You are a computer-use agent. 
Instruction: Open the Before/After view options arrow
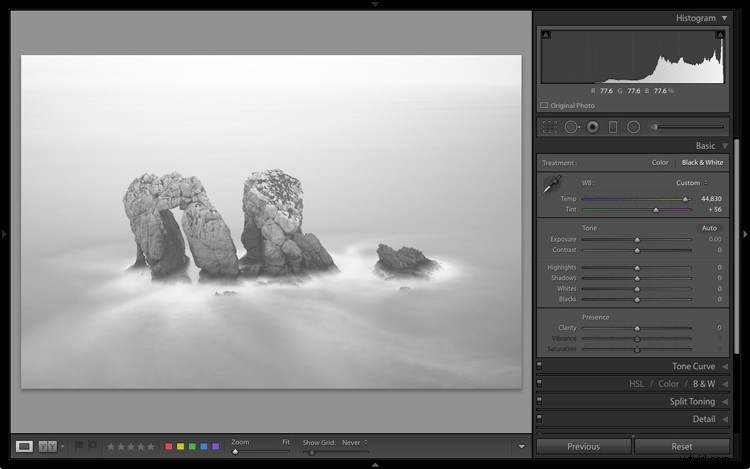point(63,446)
